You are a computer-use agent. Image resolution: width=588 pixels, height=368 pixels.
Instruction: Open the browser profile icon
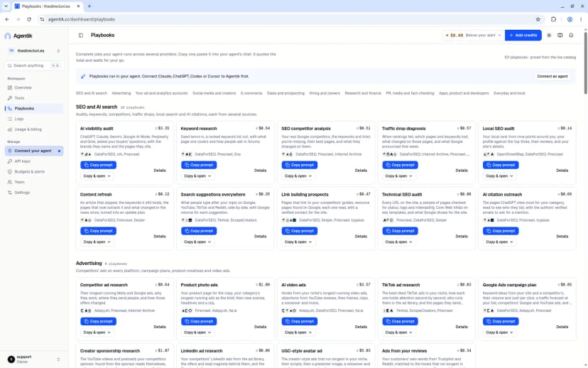(570, 19)
